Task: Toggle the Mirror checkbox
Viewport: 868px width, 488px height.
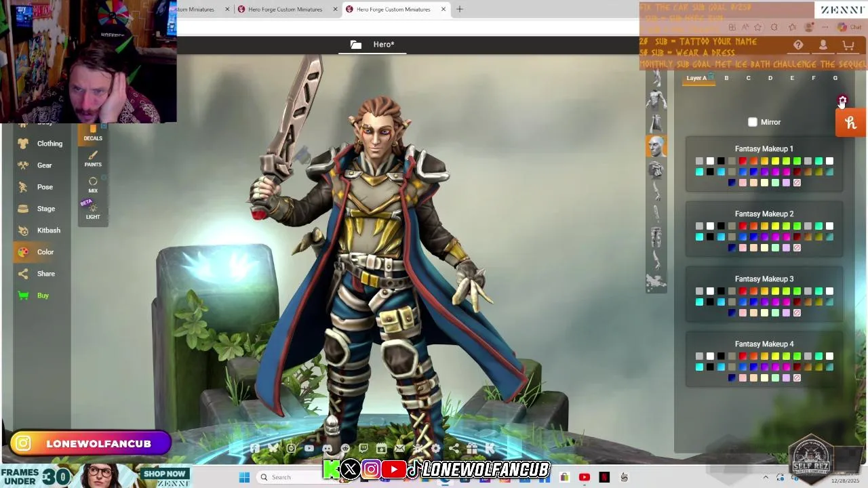Action: coord(753,122)
